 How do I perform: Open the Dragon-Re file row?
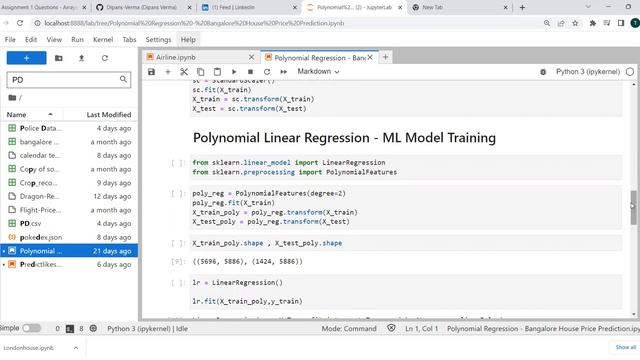(69, 196)
